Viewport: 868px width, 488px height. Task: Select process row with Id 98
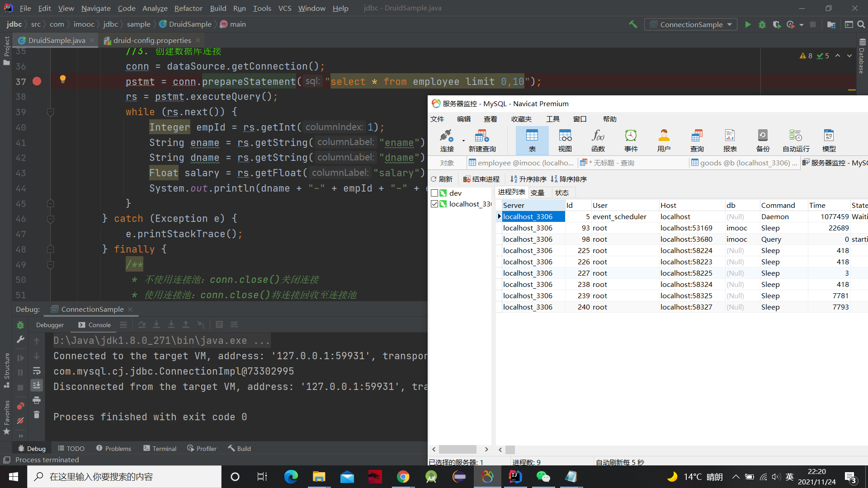tap(682, 239)
